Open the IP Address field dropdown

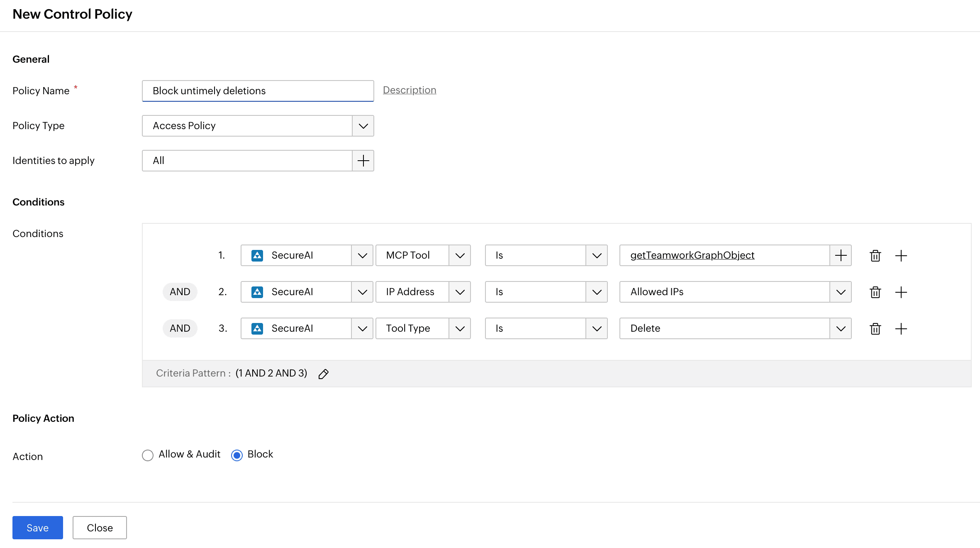tap(460, 292)
